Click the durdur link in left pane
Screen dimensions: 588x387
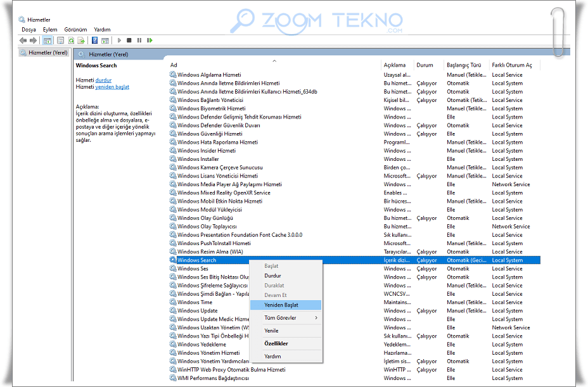tap(103, 80)
